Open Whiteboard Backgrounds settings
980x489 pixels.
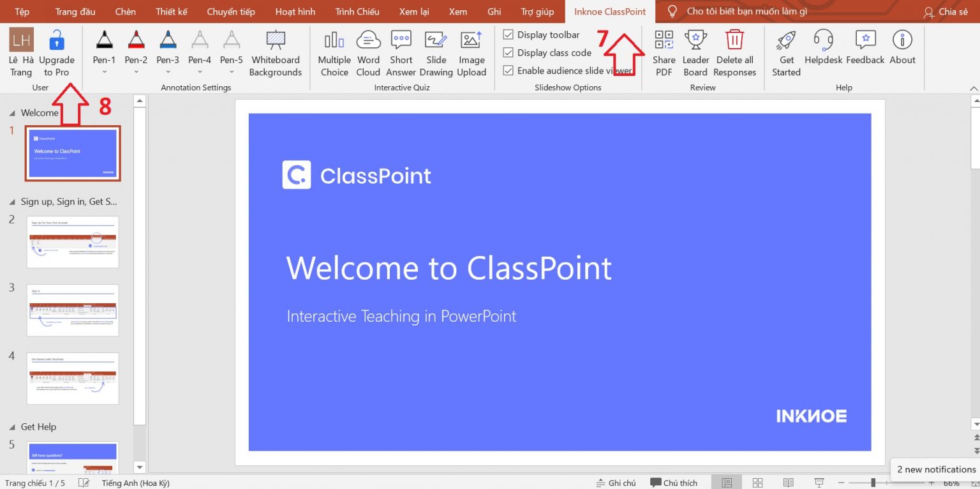pyautogui.click(x=275, y=54)
